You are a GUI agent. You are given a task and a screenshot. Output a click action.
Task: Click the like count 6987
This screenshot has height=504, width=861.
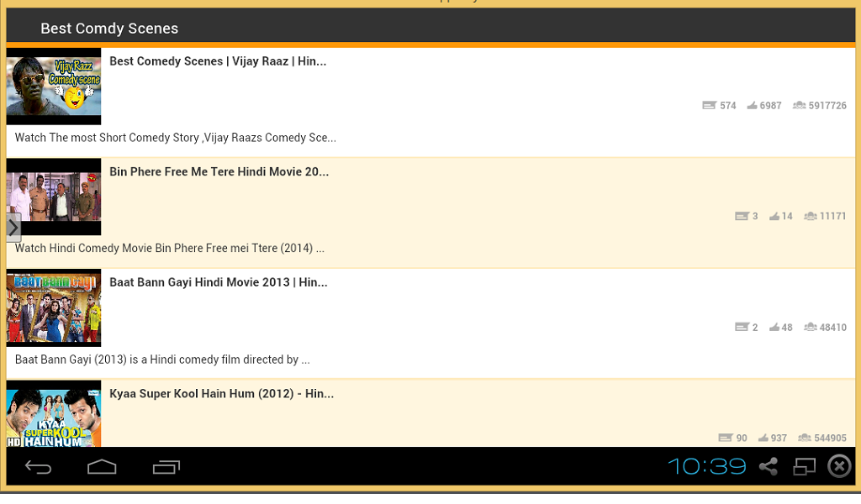tap(770, 105)
